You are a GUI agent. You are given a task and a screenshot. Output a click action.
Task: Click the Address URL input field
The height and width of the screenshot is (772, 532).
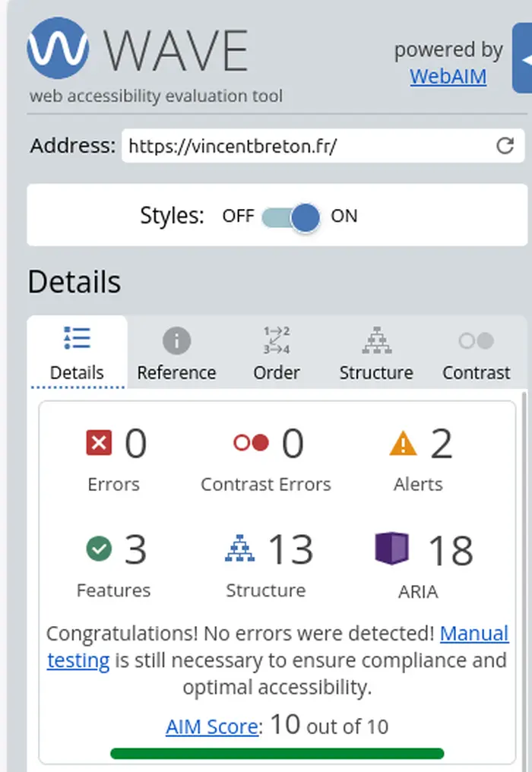coord(323,146)
